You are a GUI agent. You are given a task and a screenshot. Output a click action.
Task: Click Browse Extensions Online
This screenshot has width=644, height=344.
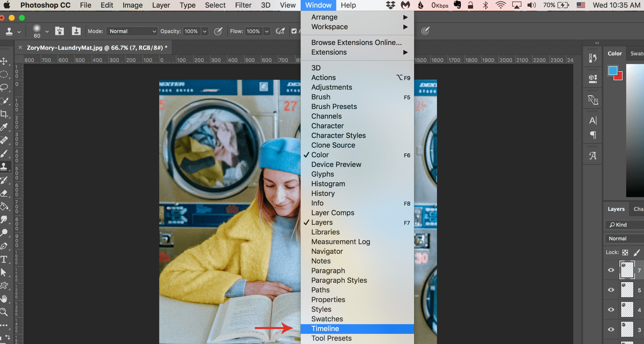pyautogui.click(x=357, y=42)
